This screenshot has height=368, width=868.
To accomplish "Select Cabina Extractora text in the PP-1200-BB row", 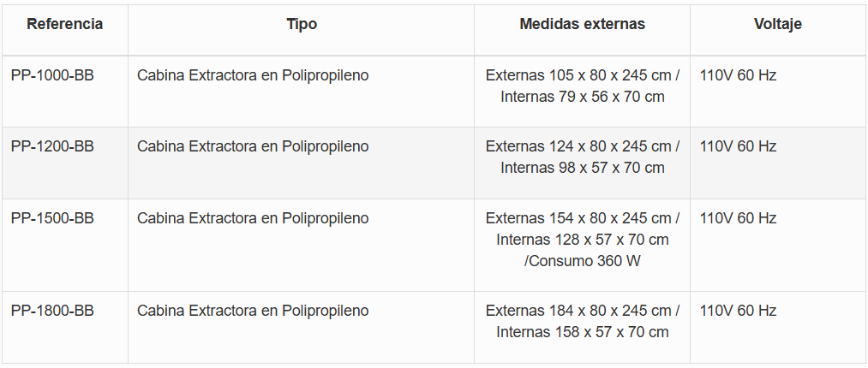I will [x=253, y=146].
